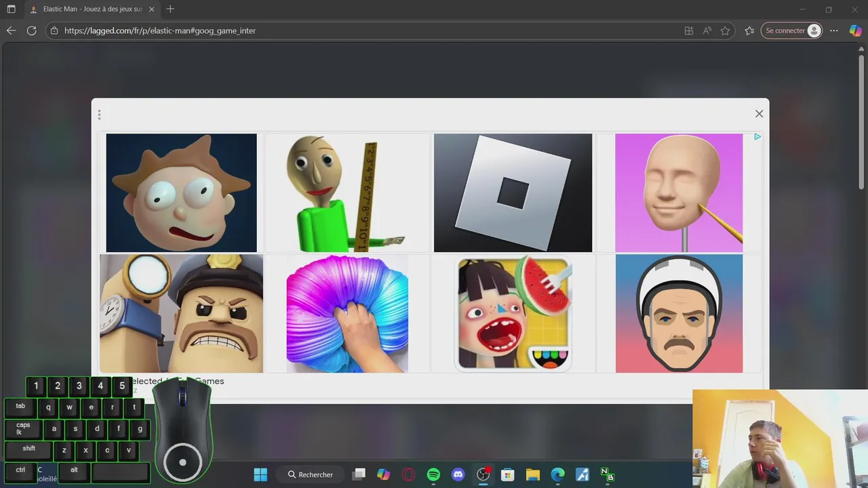The image size is (868, 488).
Task: Open the blue A app in taskbar
Action: [x=582, y=474]
